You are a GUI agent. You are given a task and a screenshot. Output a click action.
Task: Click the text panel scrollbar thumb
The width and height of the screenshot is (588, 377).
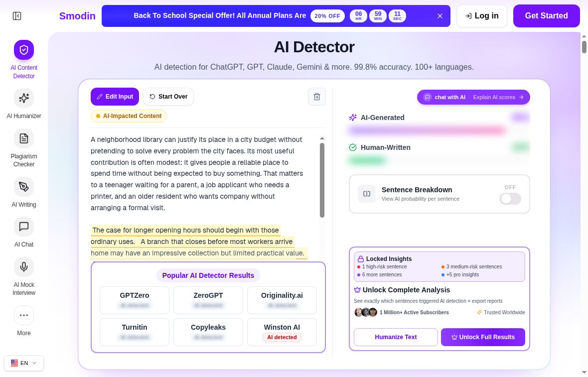322,180
